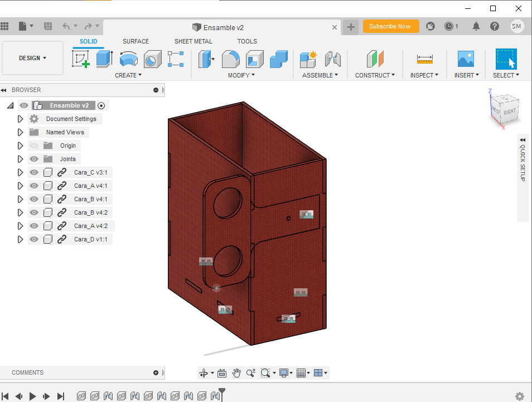Click the Offset Plane construct icon
The image size is (532, 402).
tap(375, 59)
